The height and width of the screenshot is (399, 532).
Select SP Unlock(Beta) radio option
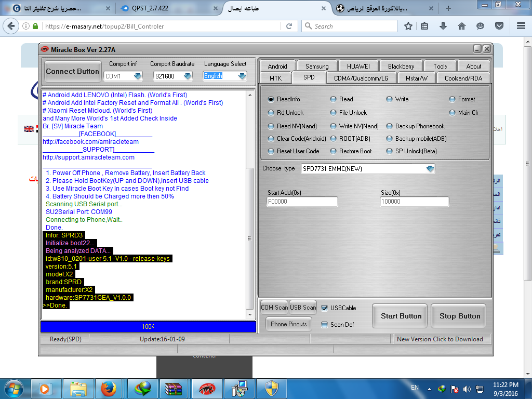[x=389, y=151]
